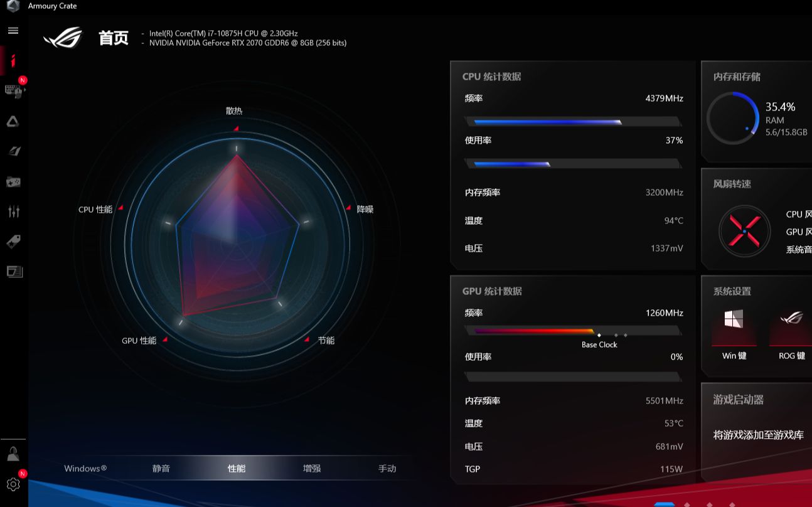
Task: Click 将游戏添加至游戏库 link
Action: [x=759, y=435]
